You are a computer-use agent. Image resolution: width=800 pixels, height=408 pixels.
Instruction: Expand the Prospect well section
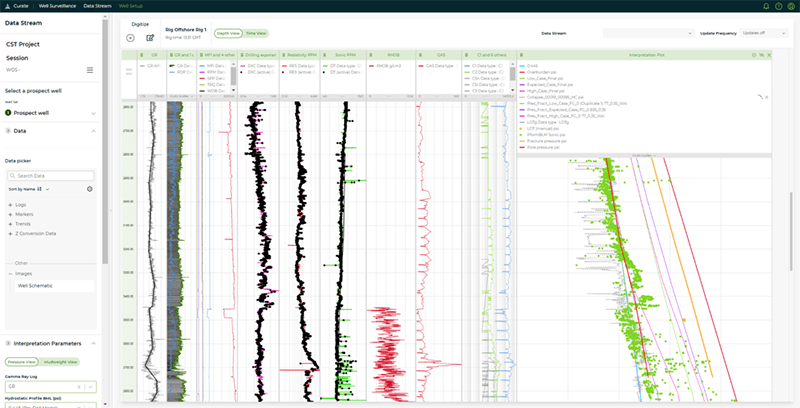pyautogui.click(x=93, y=113)
